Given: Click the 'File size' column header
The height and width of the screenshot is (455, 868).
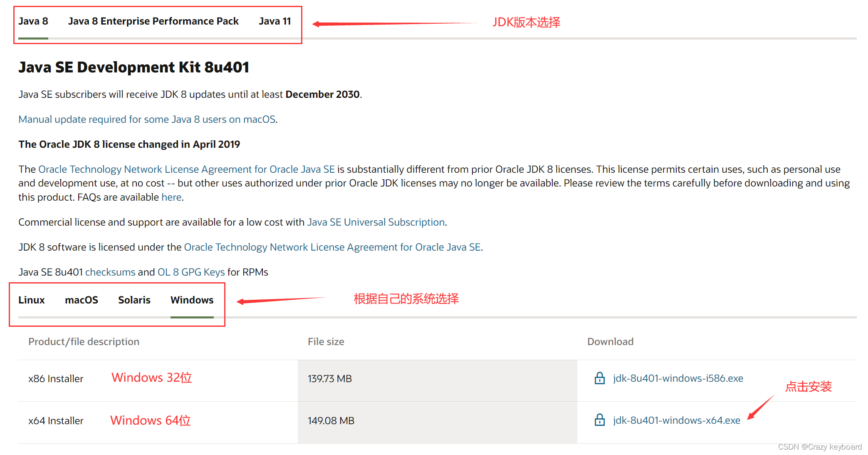Looking at the screenshot, I should pyautogui.click(x=326, y=342).
